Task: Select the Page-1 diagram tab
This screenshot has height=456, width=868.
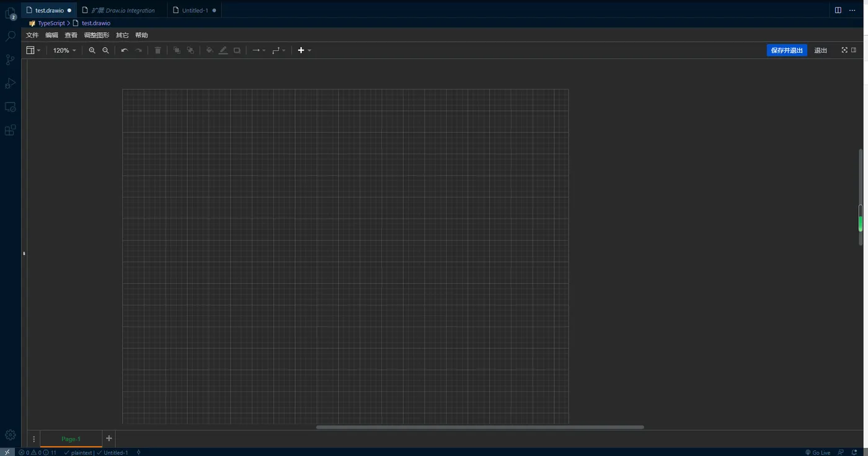Action: (x=71, y=439)
